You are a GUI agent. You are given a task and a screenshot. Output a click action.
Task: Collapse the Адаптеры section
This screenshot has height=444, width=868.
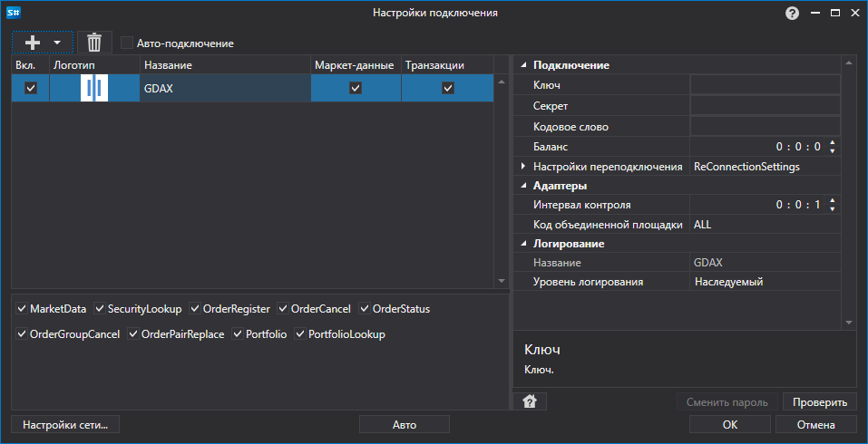pos(523,186)
